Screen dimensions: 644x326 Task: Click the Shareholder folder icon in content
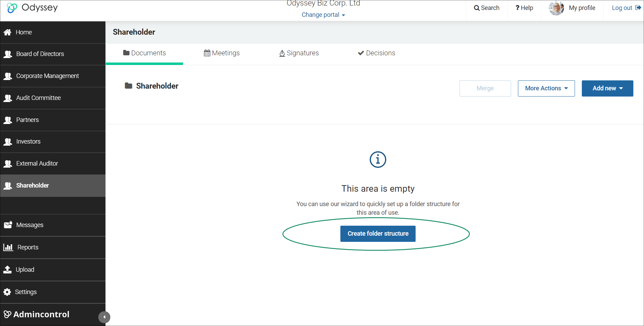point(128,86)
